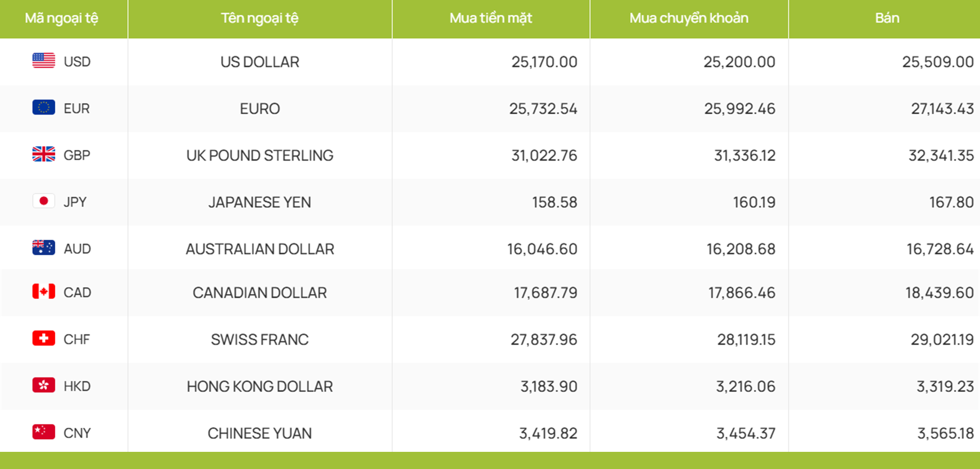Viewport: 980px width, 469px height.
Task: Select the UK flag icon beside GBP
Action: pyautogui.click(x=44, y=154)
